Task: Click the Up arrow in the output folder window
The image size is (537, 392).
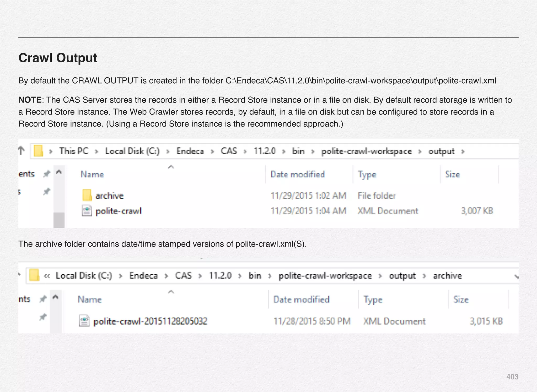Action: (x=22, y=151)
